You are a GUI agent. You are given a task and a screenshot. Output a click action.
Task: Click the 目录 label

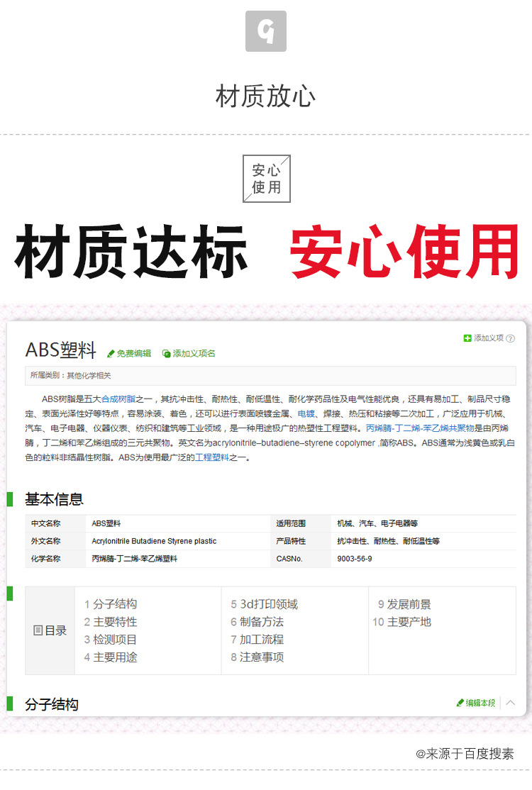(56, 630)
